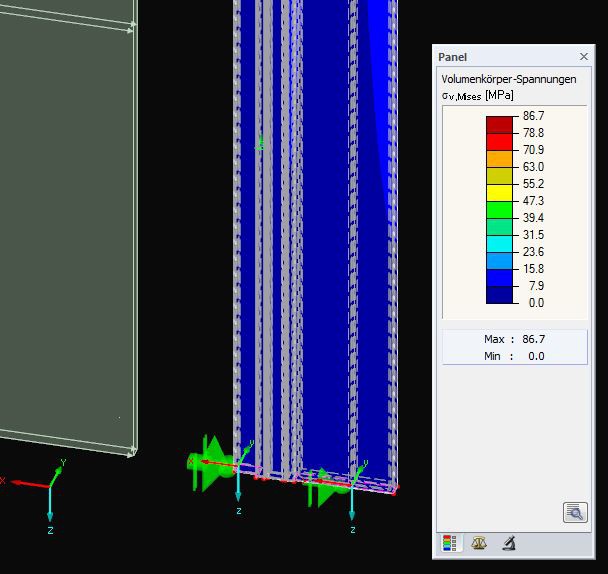This screenshot has height=574, width=608.
Task: Click the left green nodal support symbol
Action: [x=211, y=464]
